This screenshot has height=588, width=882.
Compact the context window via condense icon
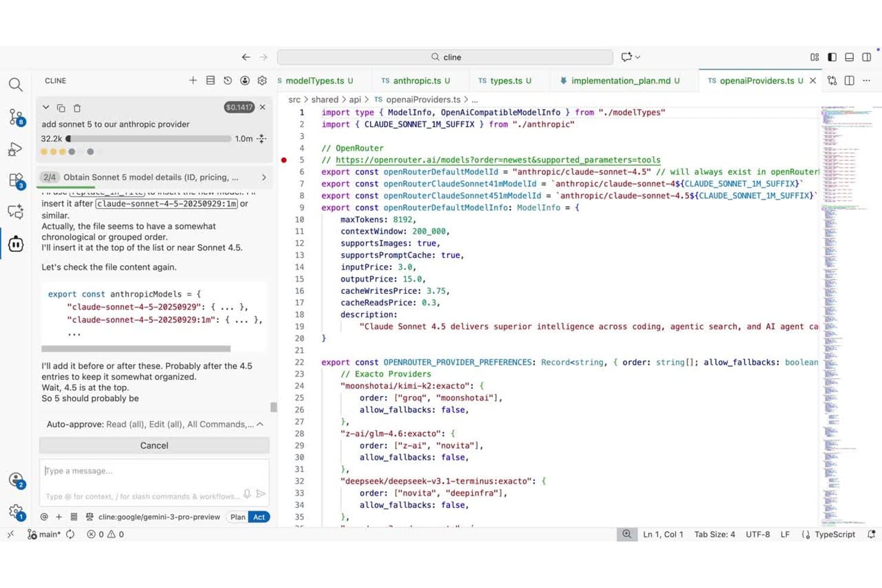tap(261, 139)
